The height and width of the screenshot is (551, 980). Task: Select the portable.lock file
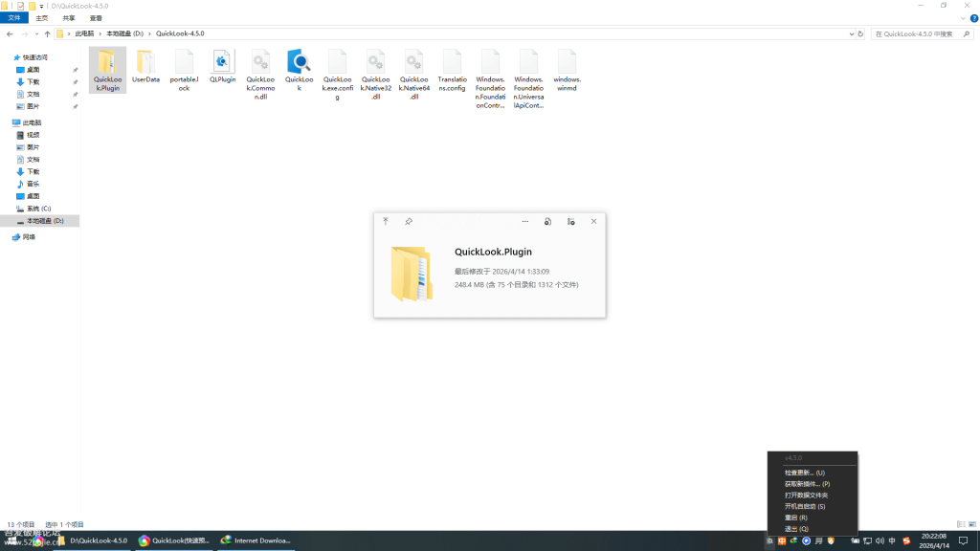click(x=184, y=71)
